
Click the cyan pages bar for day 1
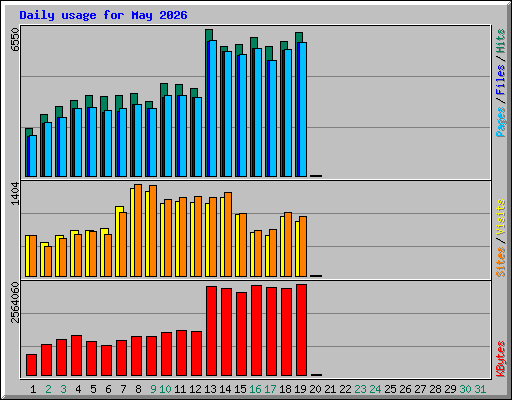pyautogui.click(x=33, y=156)
